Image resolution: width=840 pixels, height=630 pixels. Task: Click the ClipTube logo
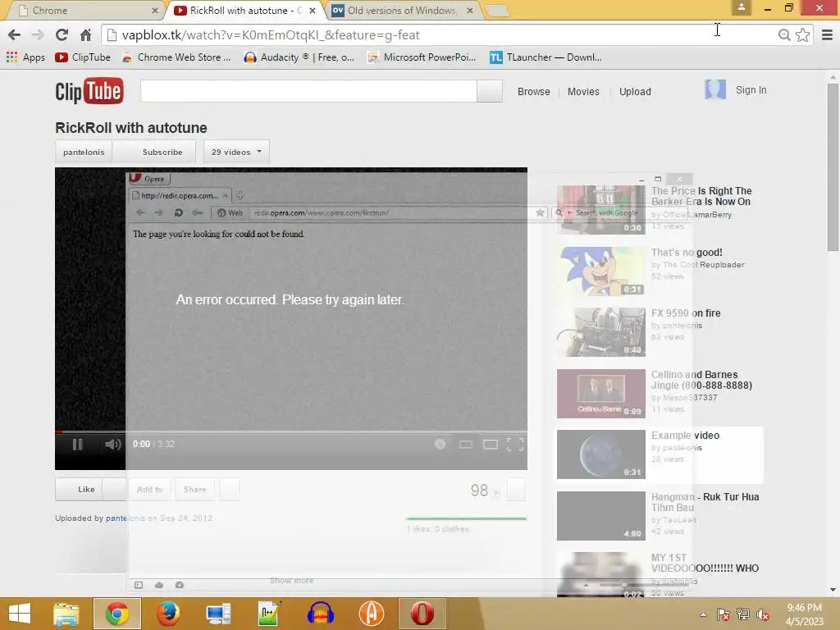(x=89, y=91)
